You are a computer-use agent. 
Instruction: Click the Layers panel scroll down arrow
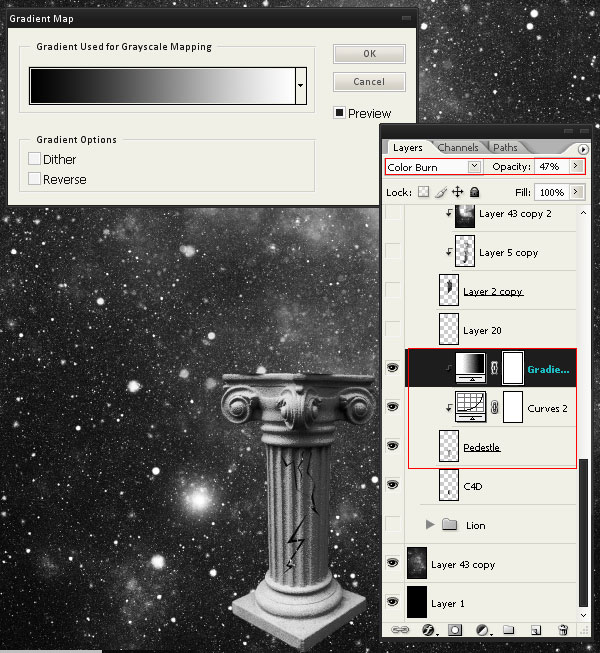click(x=583, y=615)
